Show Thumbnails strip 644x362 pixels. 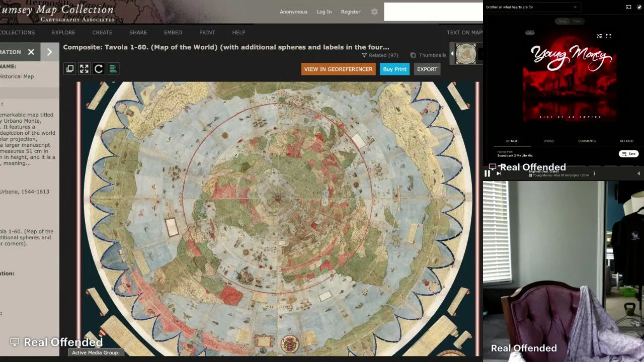428,55
